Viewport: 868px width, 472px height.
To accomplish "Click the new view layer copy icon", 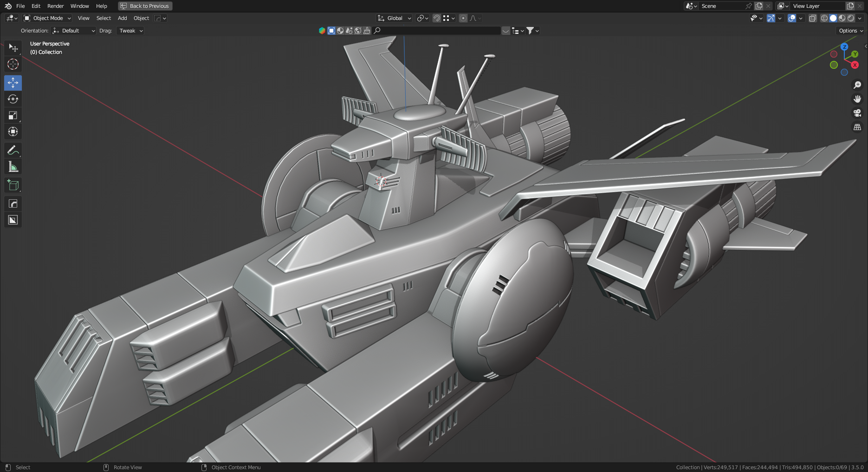I will click(850, 6).
